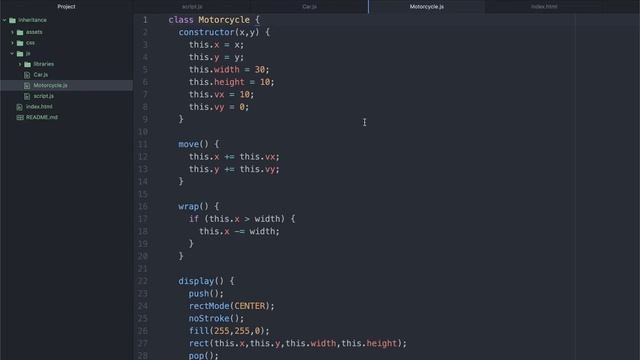Click 'this.y = y;' code line
This screenshot has height=360, width=640.
click(216, 57)
